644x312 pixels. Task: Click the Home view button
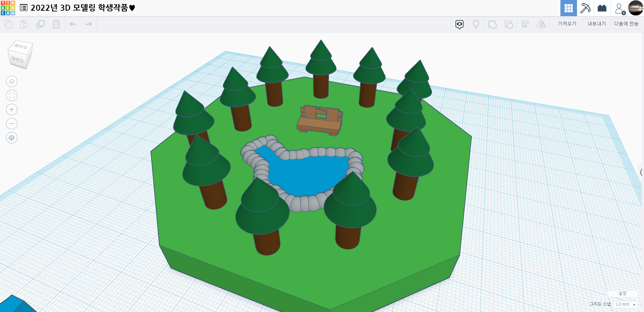coord(12,81)
